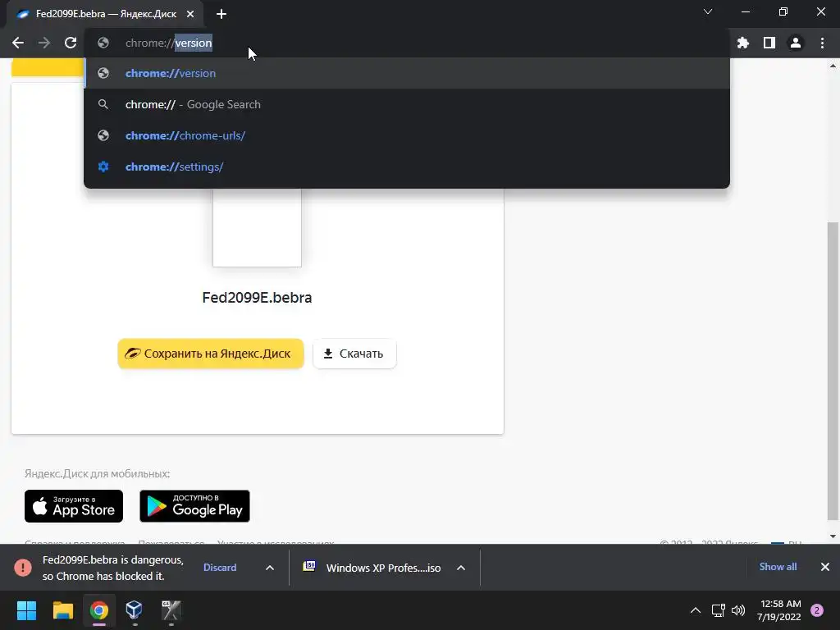This screenshot has width=840, height=630.
Task: Open the Extensions puzzle icon
Action: tap(743, 43)
